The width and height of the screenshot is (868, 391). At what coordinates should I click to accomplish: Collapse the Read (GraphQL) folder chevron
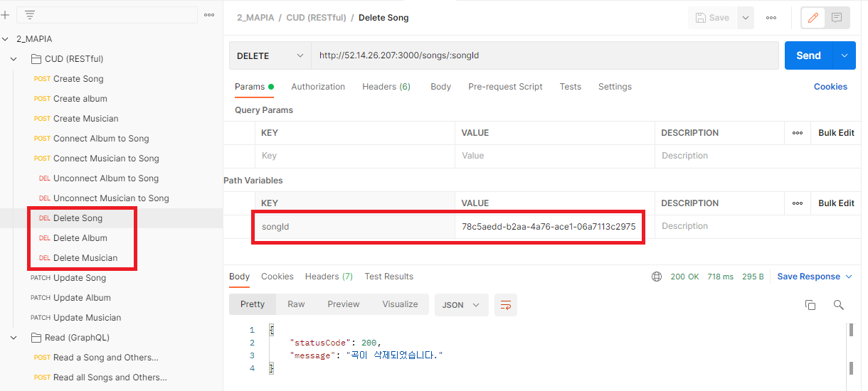(14, 338)
